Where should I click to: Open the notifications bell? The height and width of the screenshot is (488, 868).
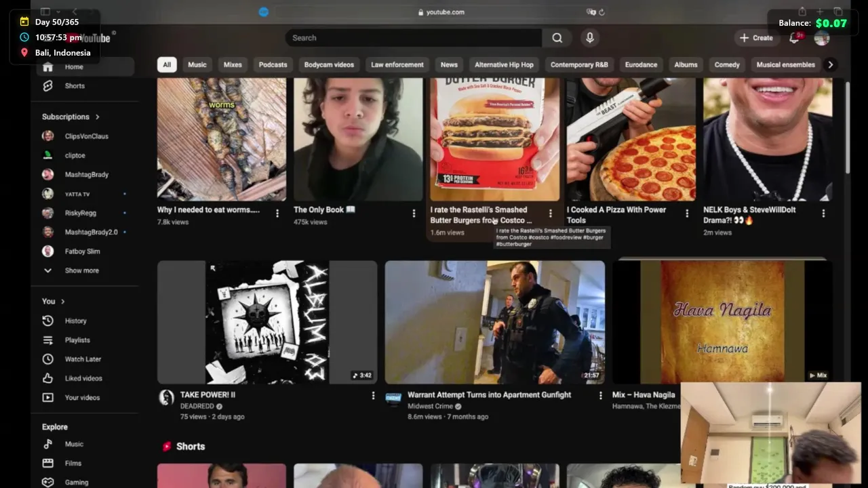coord(794,38)
